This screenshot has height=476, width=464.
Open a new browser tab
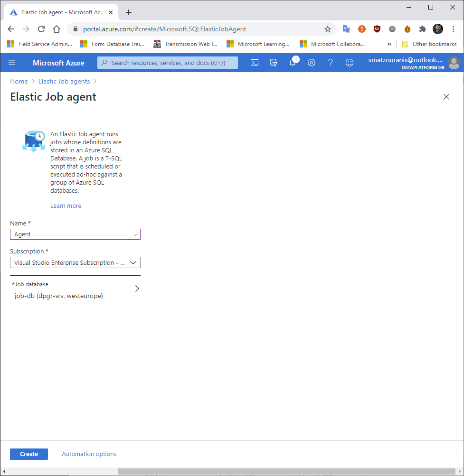[x=129, y=12]
